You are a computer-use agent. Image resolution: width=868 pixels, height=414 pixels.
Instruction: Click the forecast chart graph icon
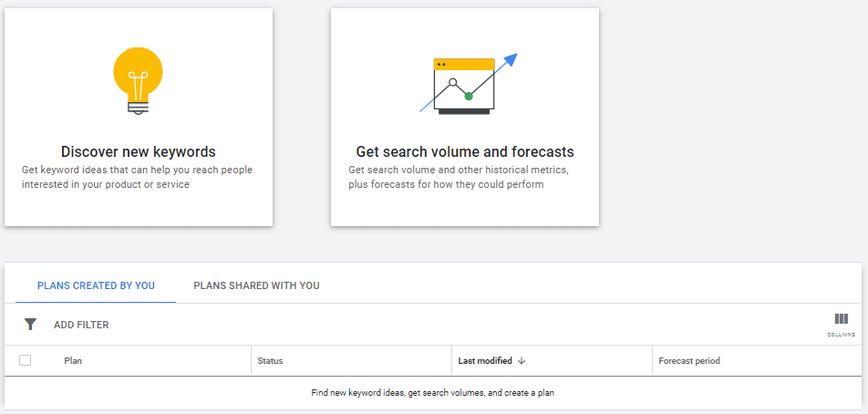467,85
